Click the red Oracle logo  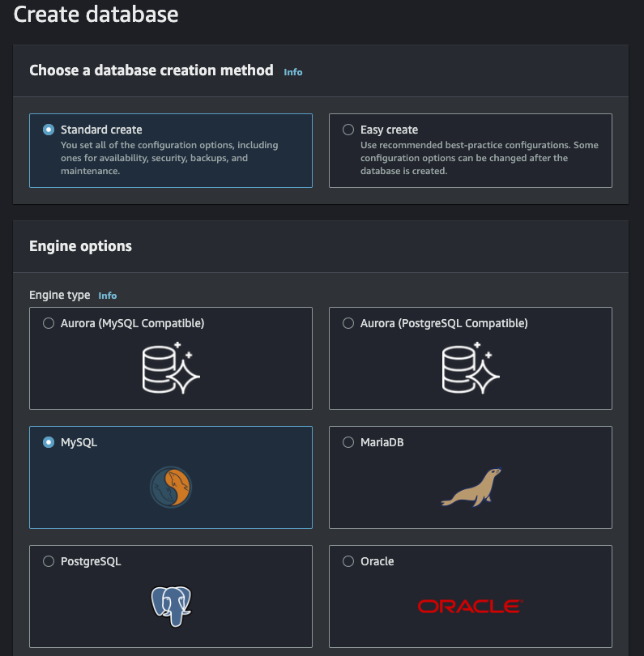click(x=471, y=607)
